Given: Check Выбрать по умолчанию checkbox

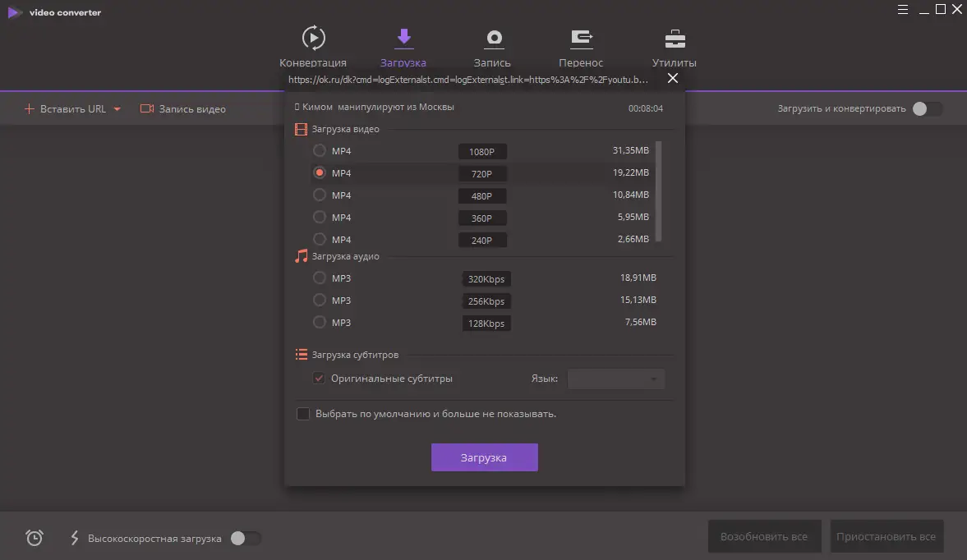Looking at the screenshot, I should [x=303, y=413].
